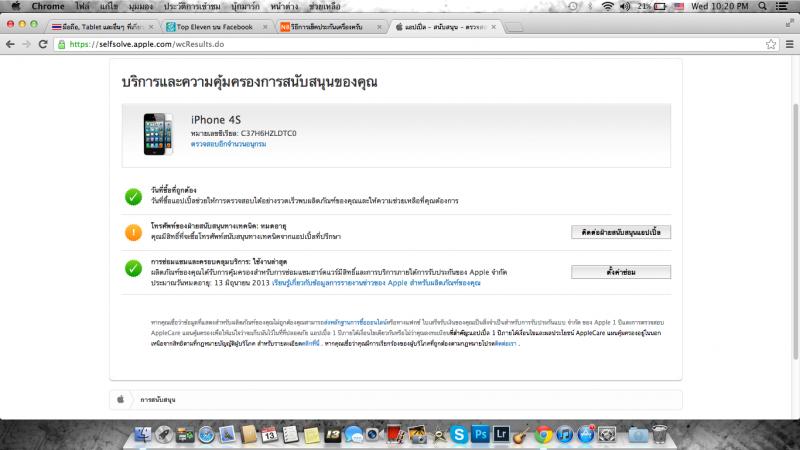Open Safari compass in dock
The image size is (800, 450).
206,435
